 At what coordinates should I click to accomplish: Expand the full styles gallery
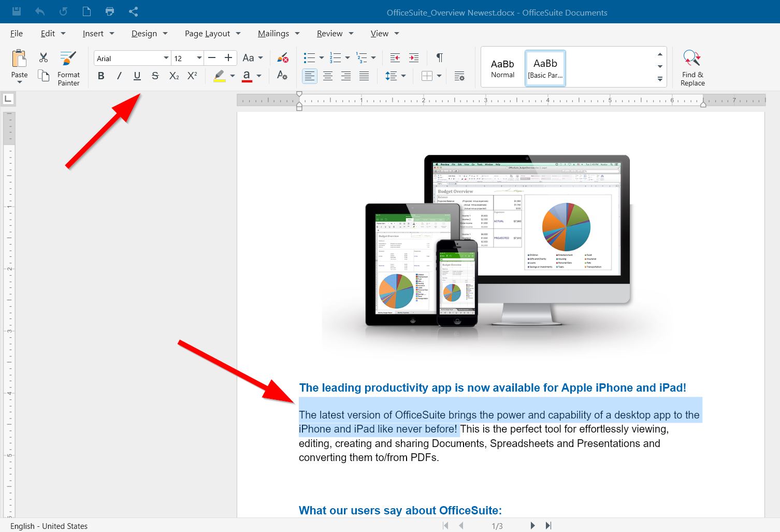[x=660, y=79]
